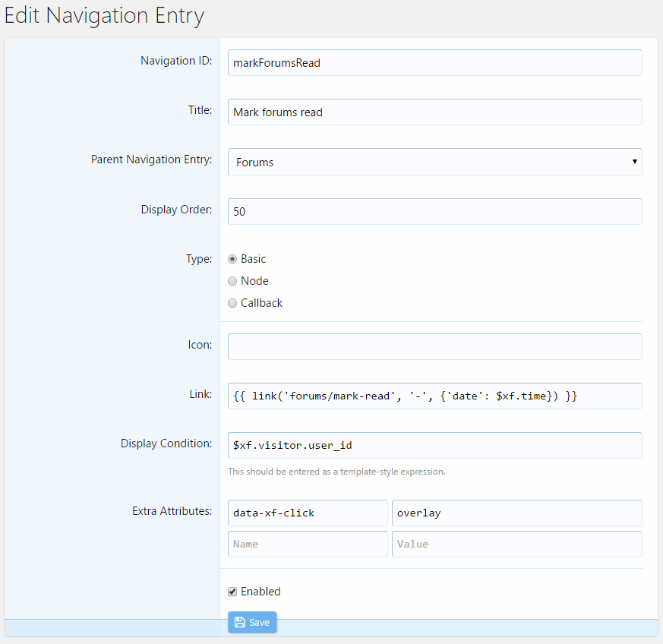
Task: Focus the Display Condition field
Action: (434, 445)
